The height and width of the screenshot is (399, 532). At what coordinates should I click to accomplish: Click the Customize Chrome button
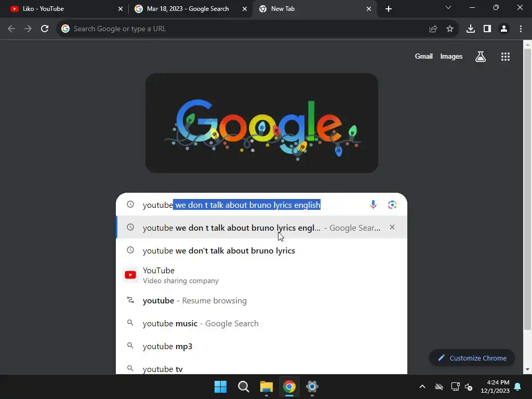tap(472, 358)
